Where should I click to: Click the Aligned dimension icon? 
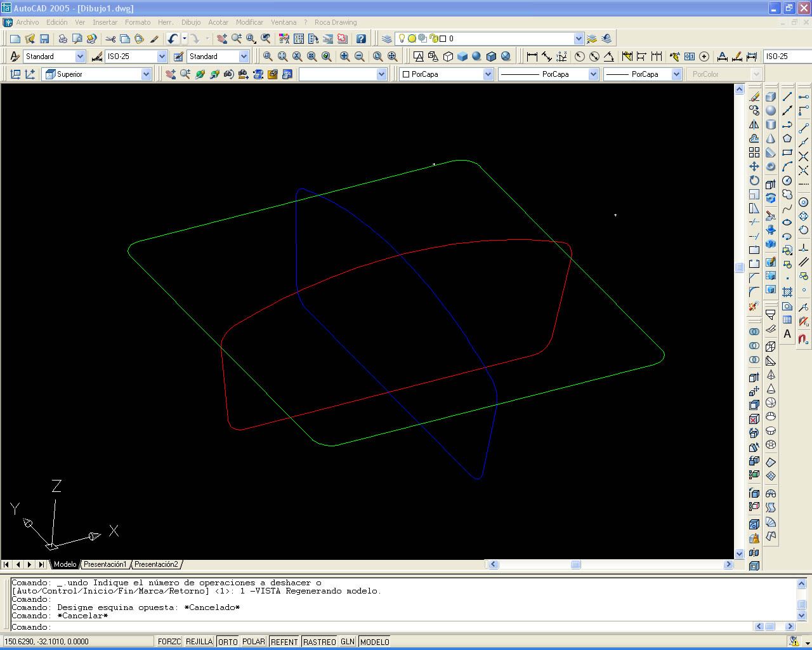(546, 56)
